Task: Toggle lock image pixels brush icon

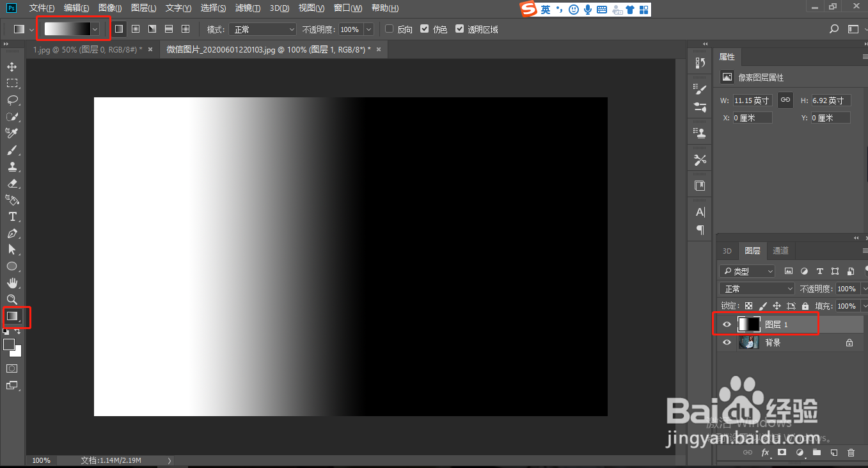Action: point(762,306)
